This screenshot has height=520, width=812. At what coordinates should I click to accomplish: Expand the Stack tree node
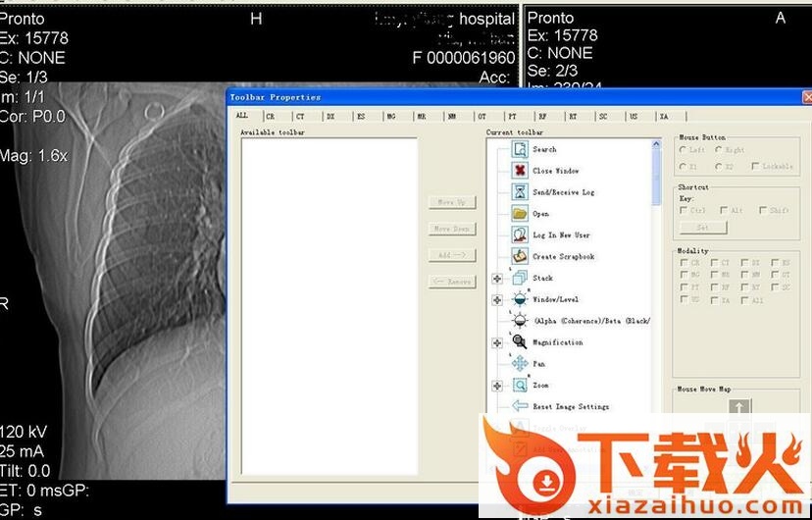pyautogui.click(x=497, y=279)
